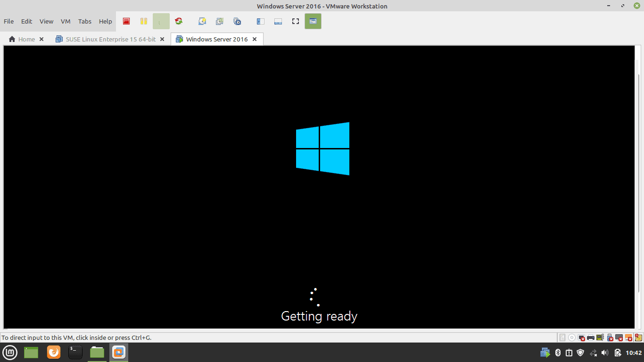Open the folder file manager launcher
The image size is (644, 362).
point(97,352)
